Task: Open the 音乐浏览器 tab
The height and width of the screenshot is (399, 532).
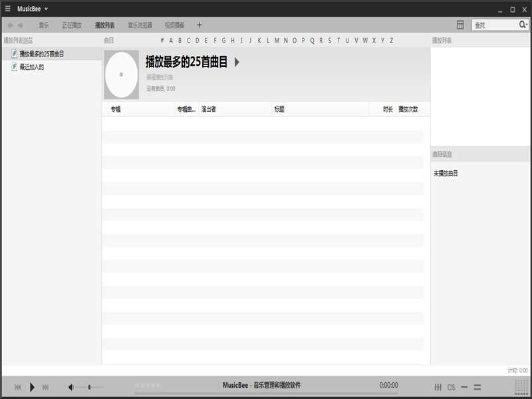Action: [x=140, y=25]
